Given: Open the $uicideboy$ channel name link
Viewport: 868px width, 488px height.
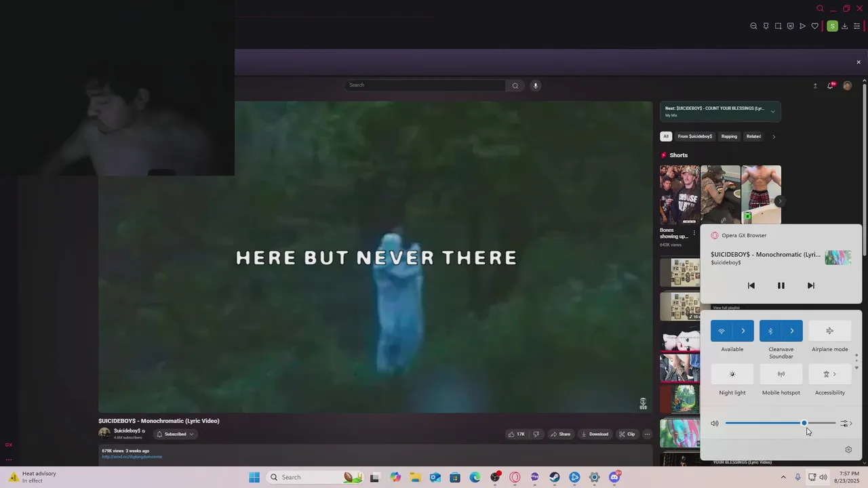Looking at the screenshot, I should [127, 431].
